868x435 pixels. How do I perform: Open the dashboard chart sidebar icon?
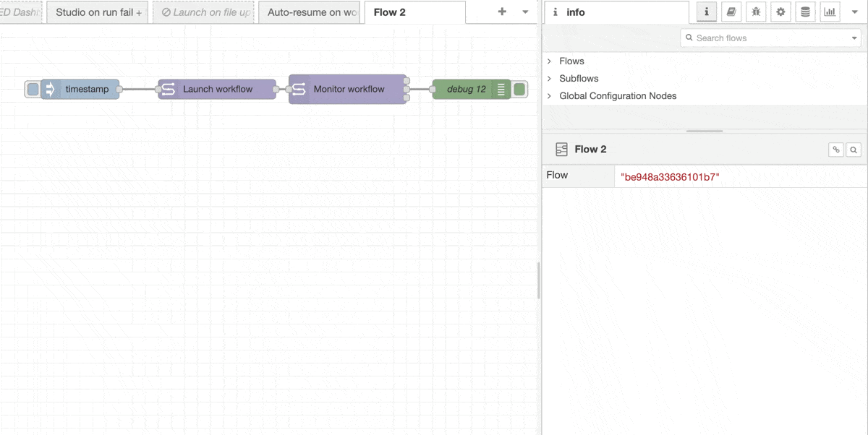coord(830,12)
